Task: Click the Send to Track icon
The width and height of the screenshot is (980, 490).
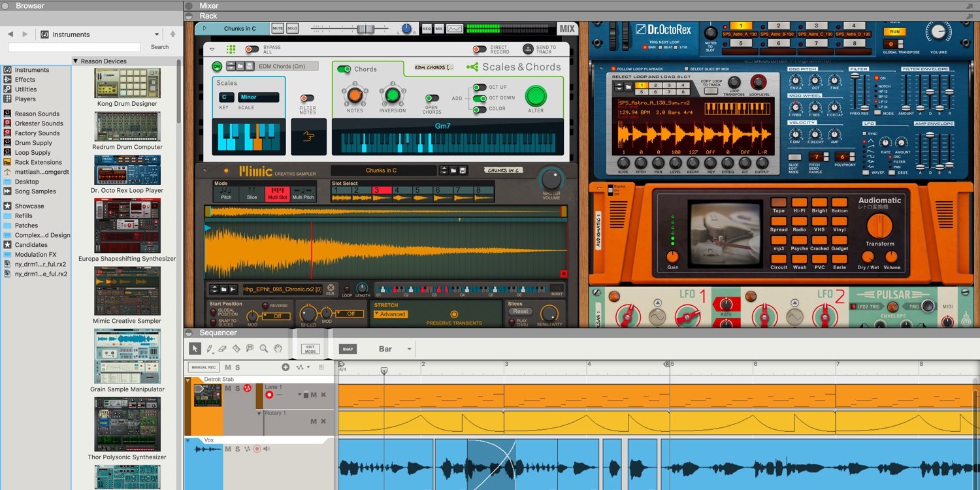Action: click(x=528, y=49)
